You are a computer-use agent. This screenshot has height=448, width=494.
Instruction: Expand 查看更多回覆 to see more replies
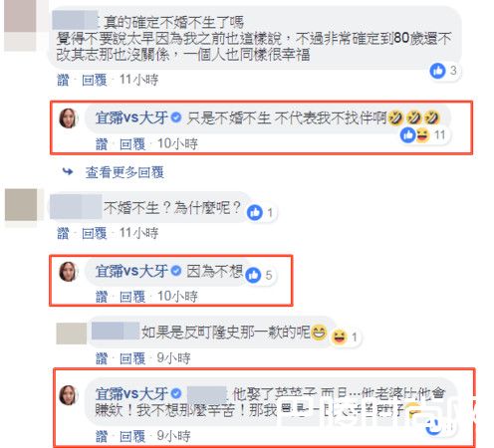[124, 172]
